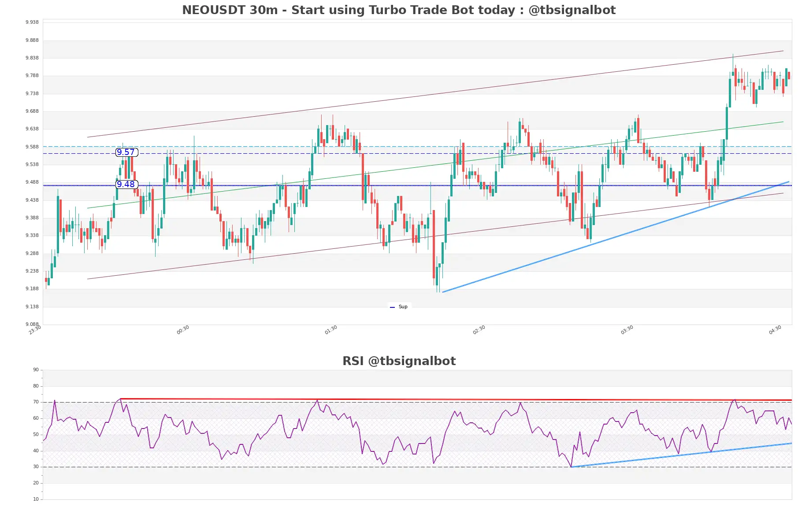Click the 9.888 price axis label
The image size is (798, 532).
click(32, 41)
